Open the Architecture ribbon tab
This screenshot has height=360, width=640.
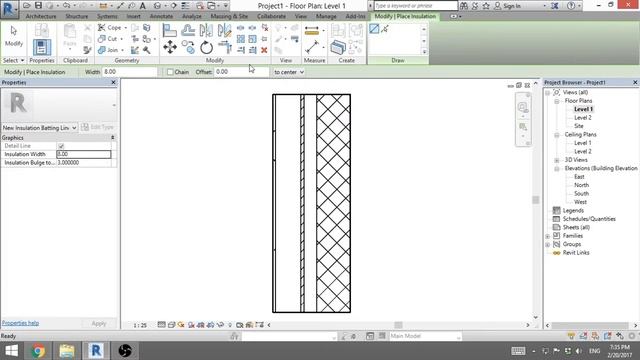click(x=41, y=16)
